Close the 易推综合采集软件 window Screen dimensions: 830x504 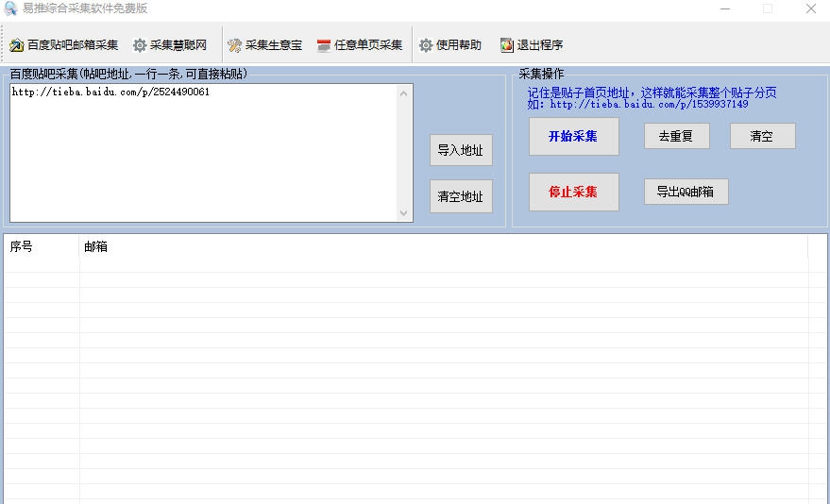tap(810, 8)
